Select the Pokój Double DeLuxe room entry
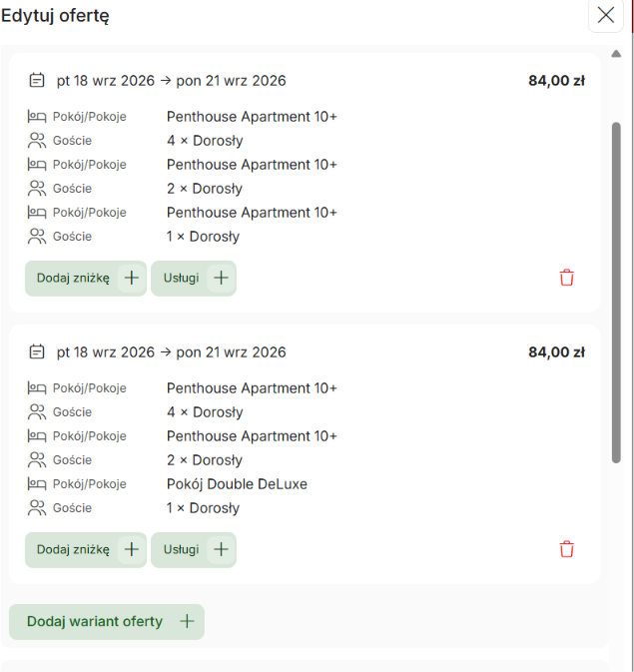634x672 pixels. 237,484
